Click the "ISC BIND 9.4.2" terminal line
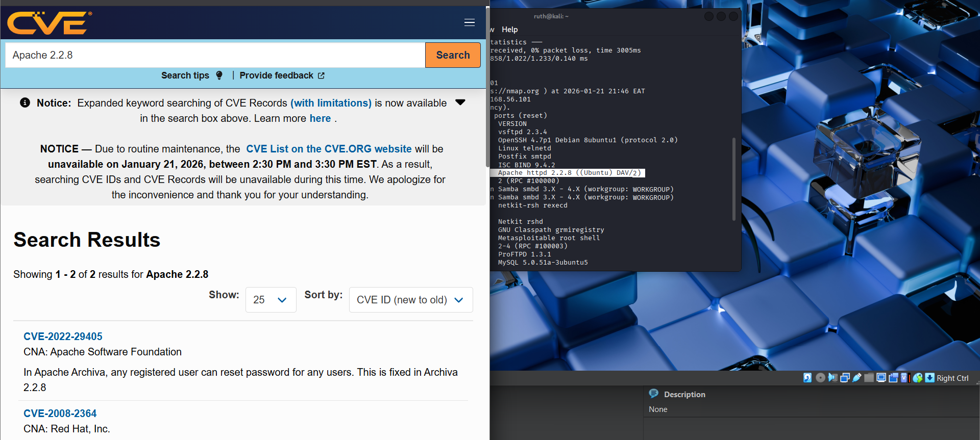 point(527,165)
